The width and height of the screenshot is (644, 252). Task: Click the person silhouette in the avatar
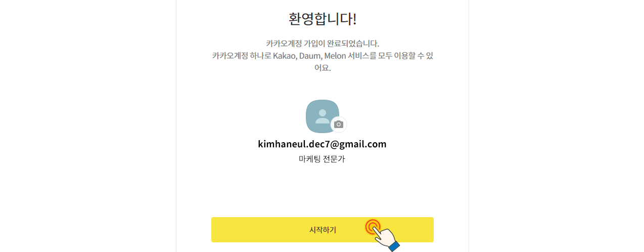click(x=322, y=116)
